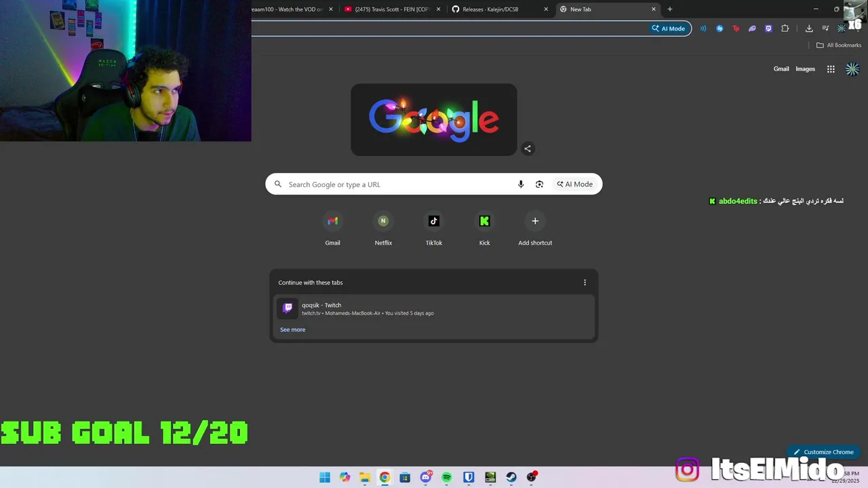Click the 'Continue with these tabs' heading
This screenshot has height=488, width=868.
[311, 283]
